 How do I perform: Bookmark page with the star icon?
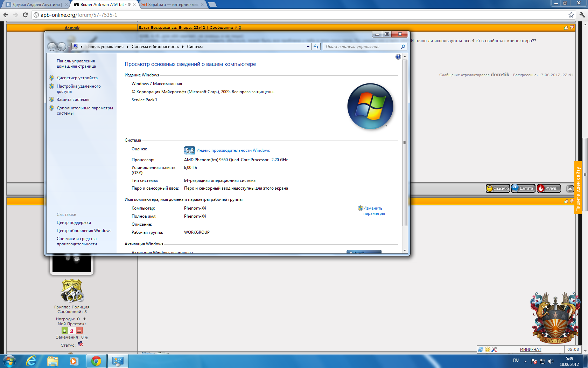pyautogui.click(x=571, y=15)
